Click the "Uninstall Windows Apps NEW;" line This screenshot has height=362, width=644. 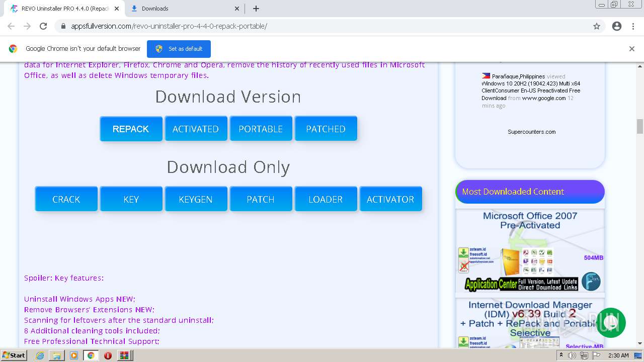(x=79, y=299)
